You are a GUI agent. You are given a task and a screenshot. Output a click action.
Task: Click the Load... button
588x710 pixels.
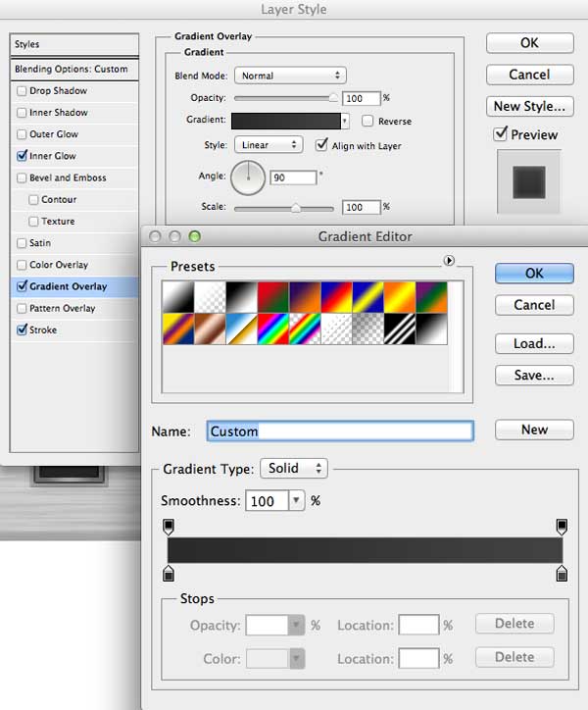coord(534,343)
